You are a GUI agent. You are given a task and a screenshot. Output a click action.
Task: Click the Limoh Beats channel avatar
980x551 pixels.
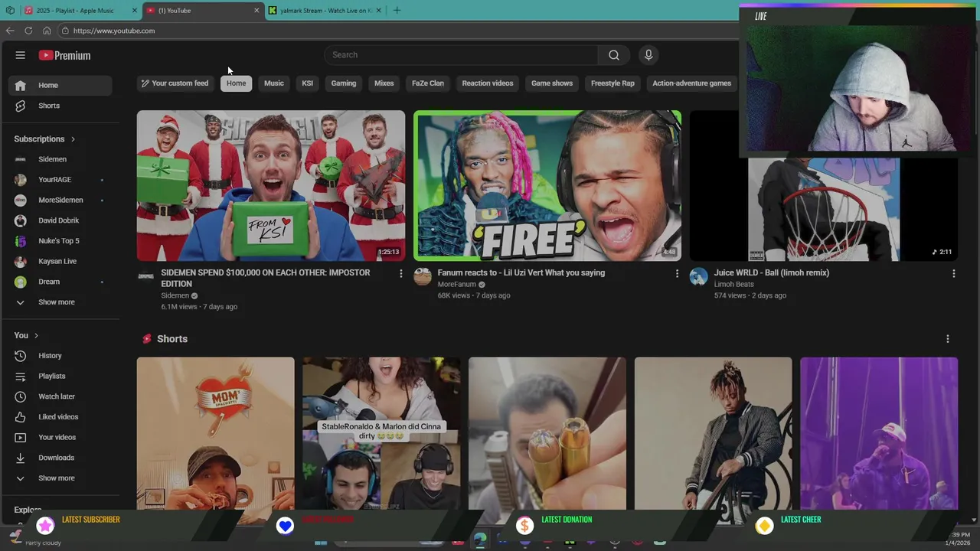(698, 277)
